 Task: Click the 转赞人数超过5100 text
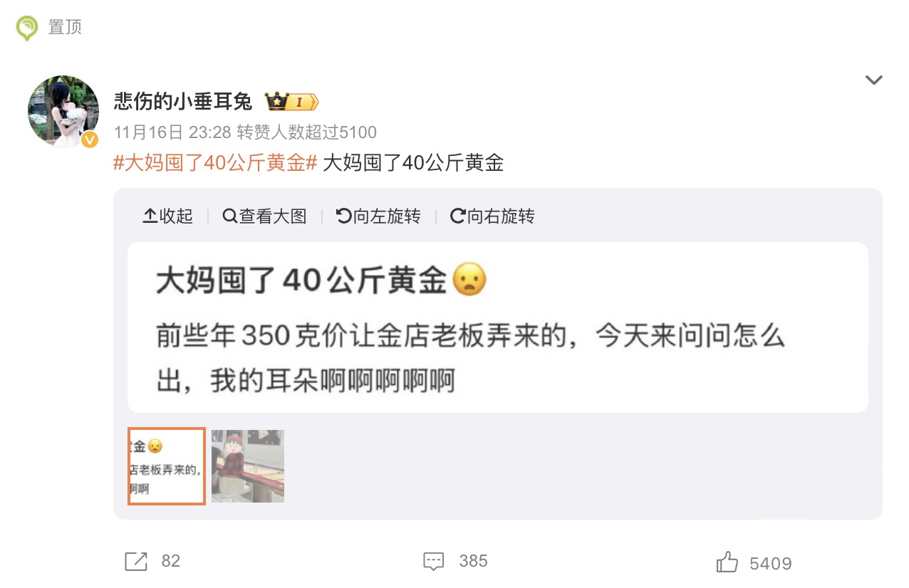[307, 132]
